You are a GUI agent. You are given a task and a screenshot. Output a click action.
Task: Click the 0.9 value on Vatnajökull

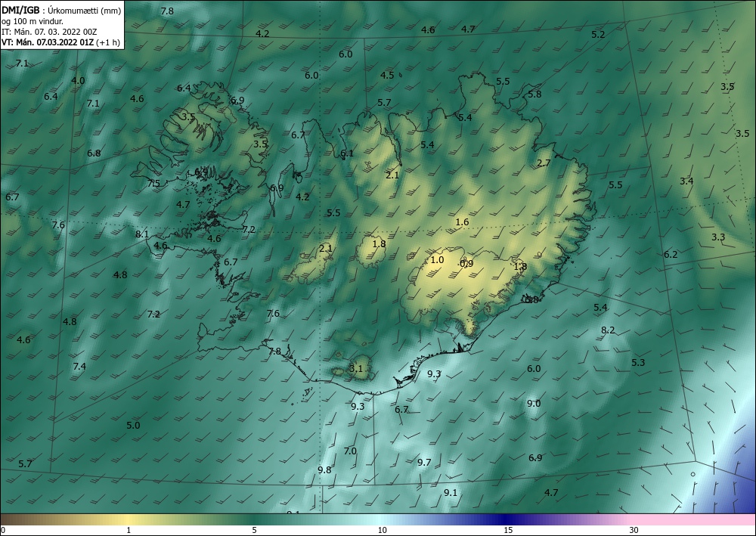point(466,263)
